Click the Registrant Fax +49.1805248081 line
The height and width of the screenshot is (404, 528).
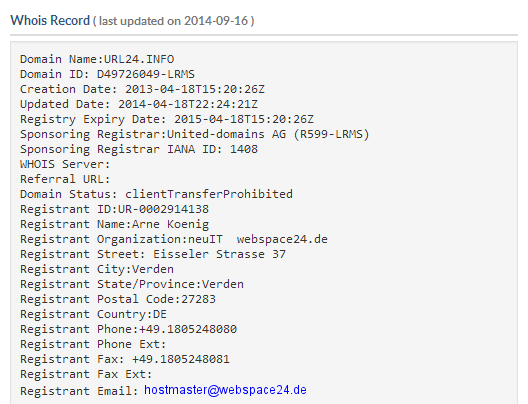[x=125, y=359]
